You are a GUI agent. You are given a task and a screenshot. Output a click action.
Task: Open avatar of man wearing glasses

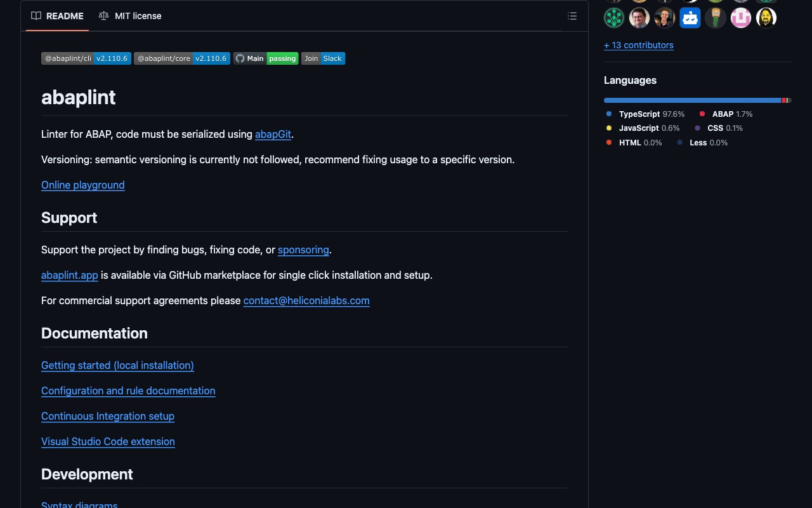click(x=639, y=18)
